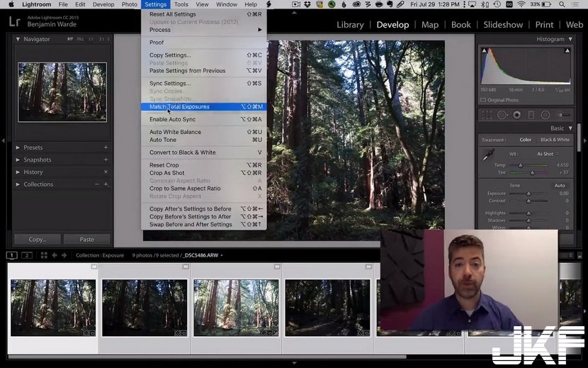Open the WB As Shot dropdown
This screenshot has height=368, width=588.
tap(548, 154)
